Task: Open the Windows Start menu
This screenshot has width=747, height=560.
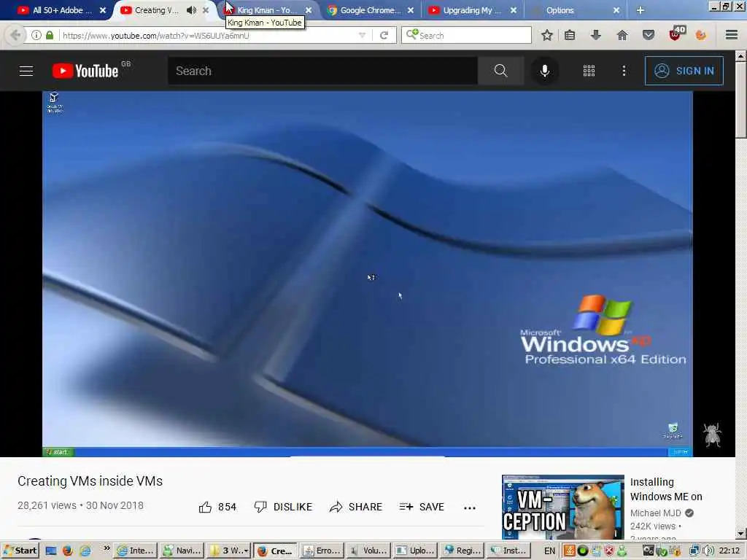Action: (x=20, y=551)
